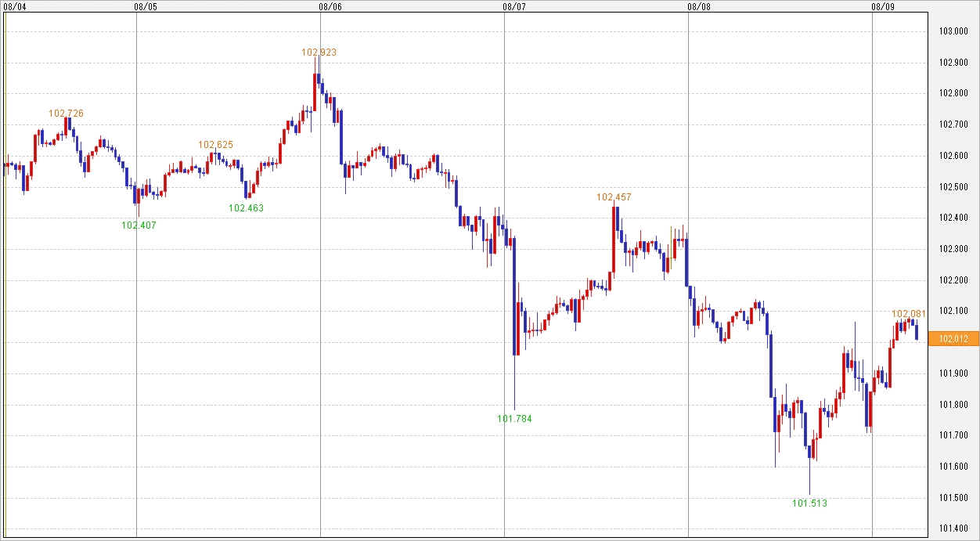Click the 101.784 low price annotation

pos(514,419)
